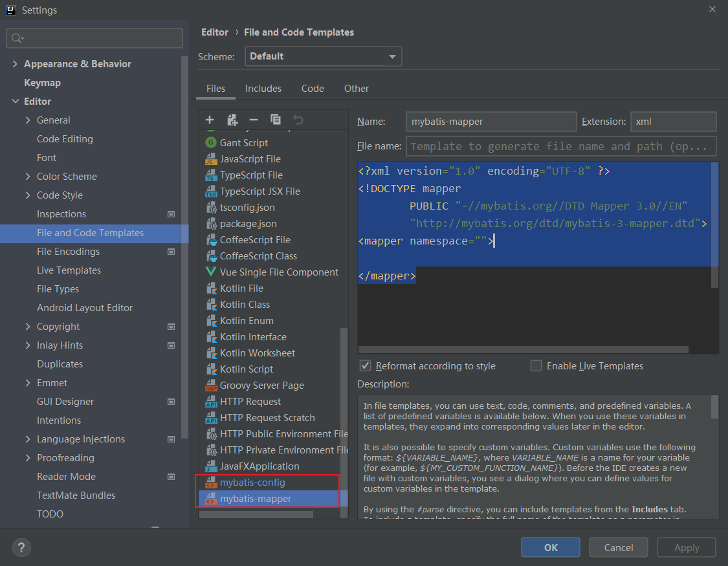Expand the Proofreading node

[x=28, y=458]
